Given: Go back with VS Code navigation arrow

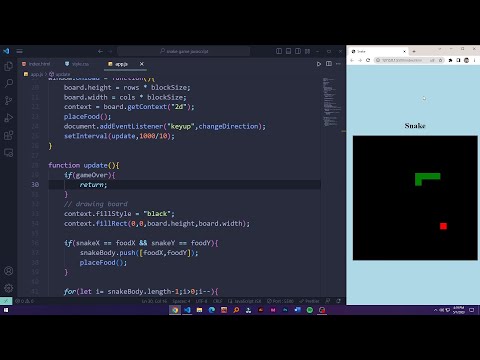Looking at the screenshot, I should 100,51.
